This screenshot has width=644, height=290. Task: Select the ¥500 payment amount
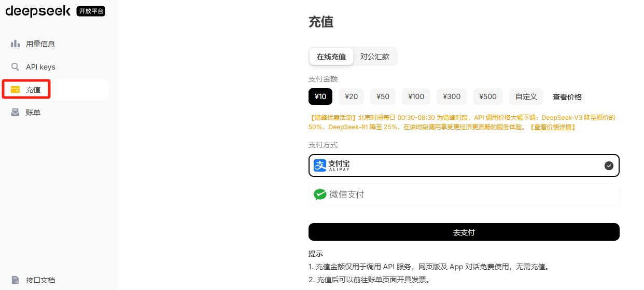(x=488, y=96)
